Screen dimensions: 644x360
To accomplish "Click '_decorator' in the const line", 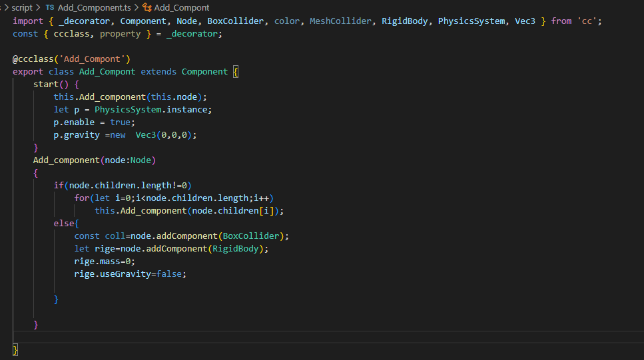I will [192, 34].
